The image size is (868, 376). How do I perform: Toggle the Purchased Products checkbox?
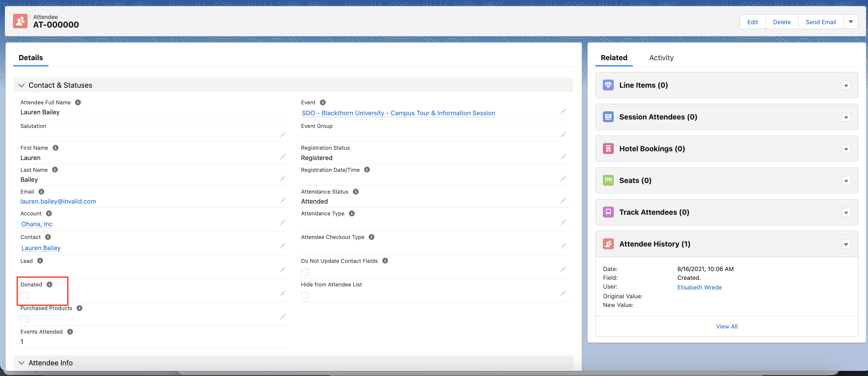pos(24,319)
